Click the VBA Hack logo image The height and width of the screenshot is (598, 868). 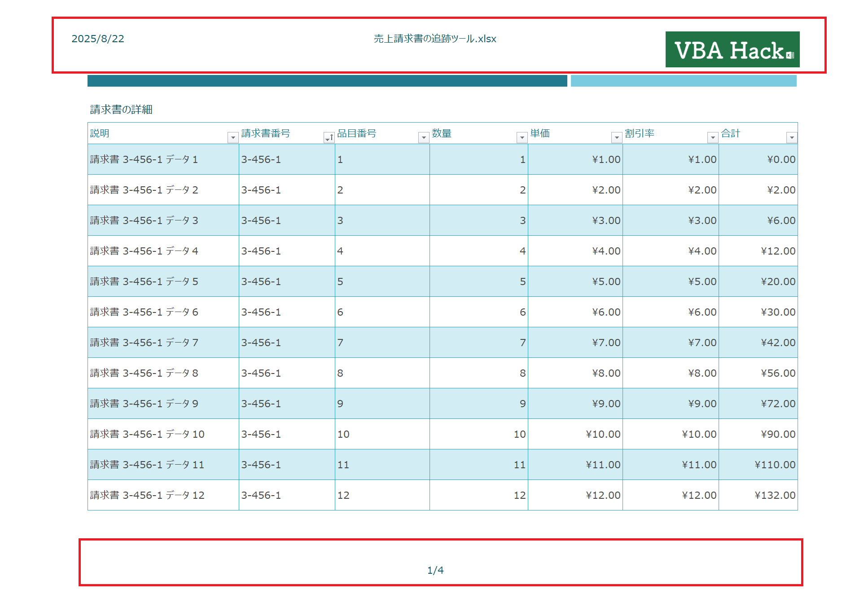732,49
